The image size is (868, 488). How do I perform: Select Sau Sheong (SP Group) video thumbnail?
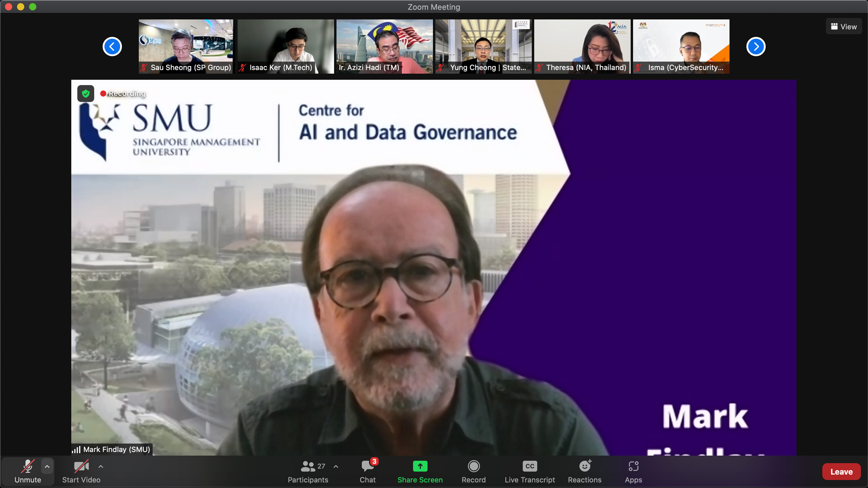186,46
